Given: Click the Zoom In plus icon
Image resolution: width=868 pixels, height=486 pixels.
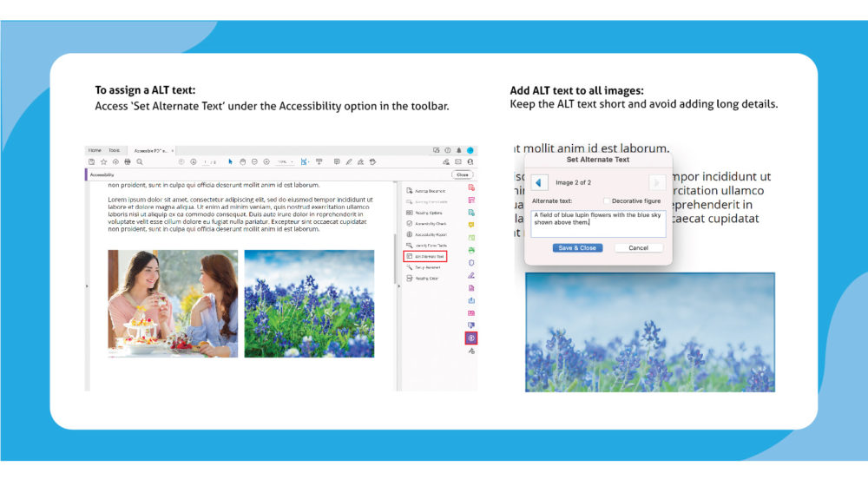Looking at the screenshot, I should click(x=266, y=162).
